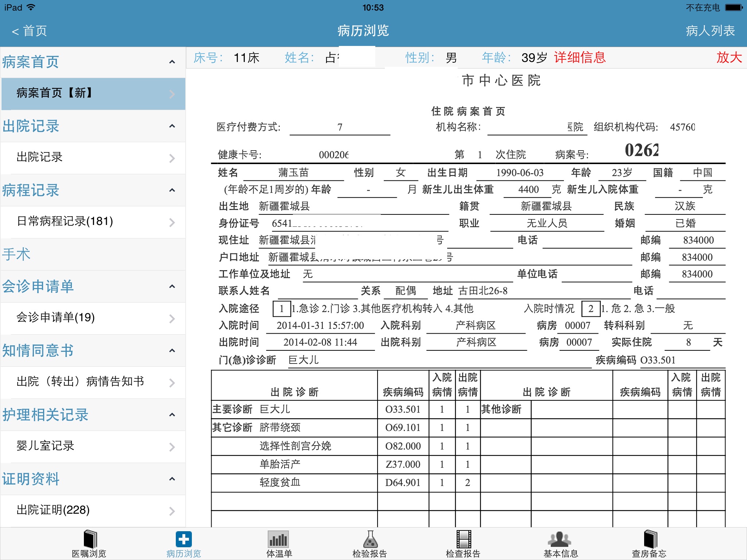Collapse the 病程记录 section
This screenshot has width=747, height=560.
tap(172, 190)
